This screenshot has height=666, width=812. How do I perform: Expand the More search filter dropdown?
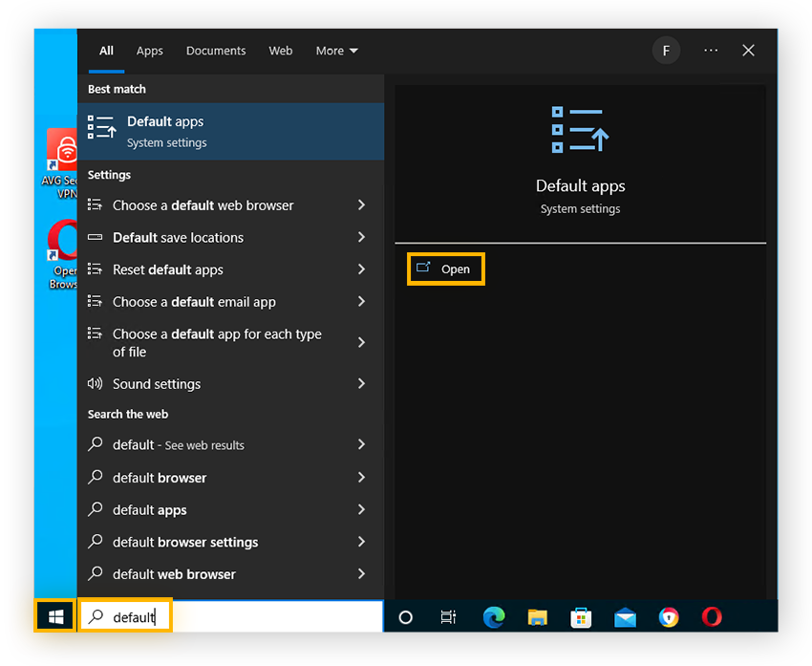336,51
